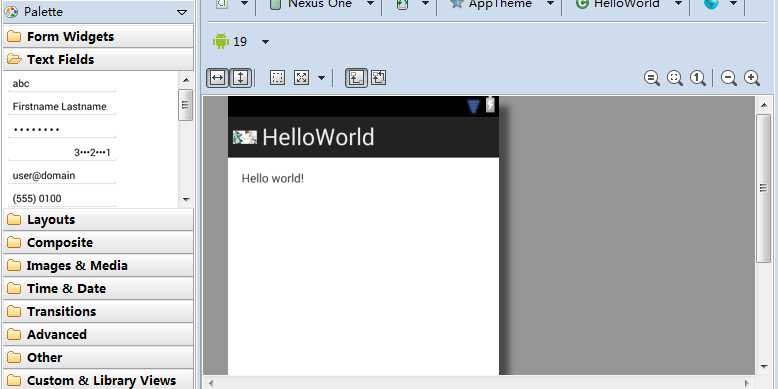Click the blue wifi signal status icon

(x=474, y=106)
